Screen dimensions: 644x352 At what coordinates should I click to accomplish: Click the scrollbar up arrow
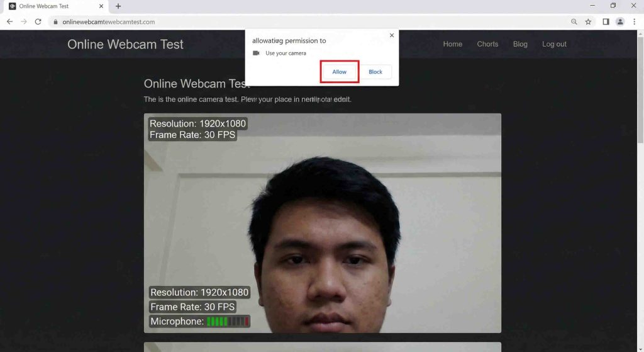pos(640,34)
